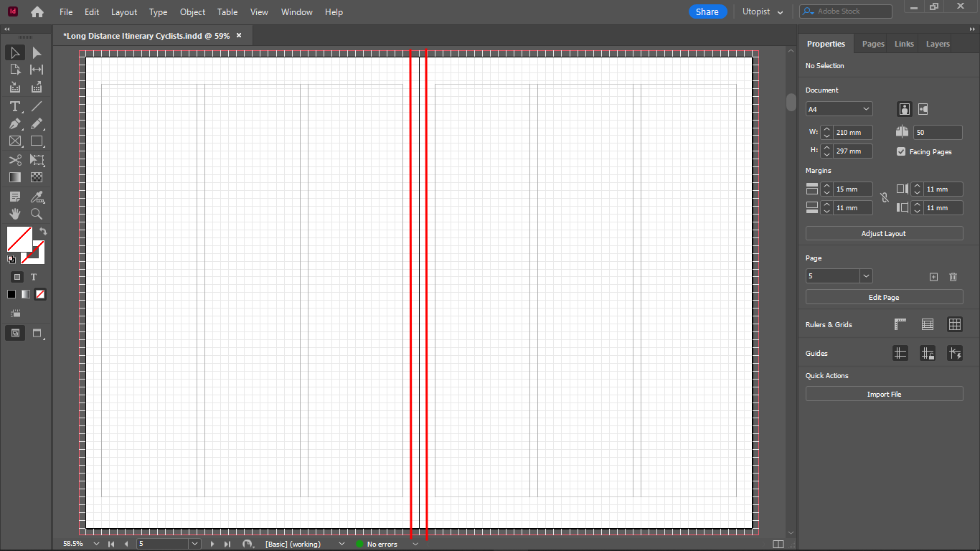Viewport: 980px width, 551px height.
Task: Select the Pen tool
Action: coord(14,123)
